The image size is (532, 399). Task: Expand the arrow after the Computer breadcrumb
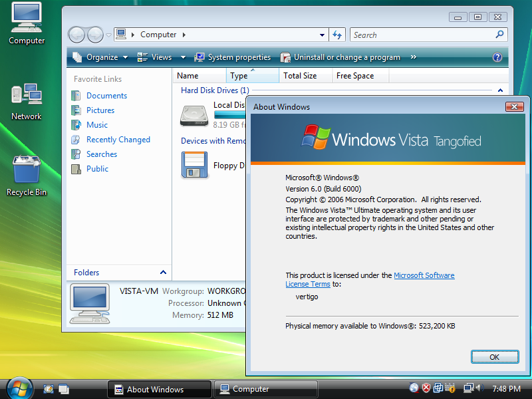(184, 35)
